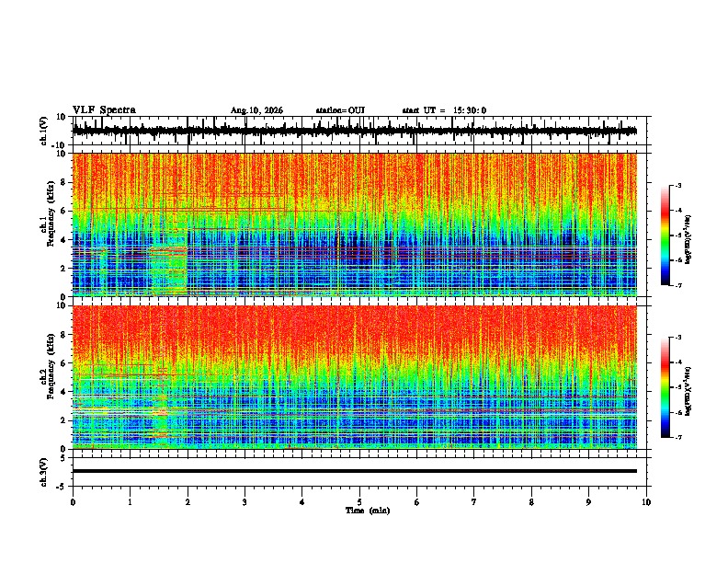
Task: Select the date text 'Aug.10, 2026'
Action: pos(256,110)
